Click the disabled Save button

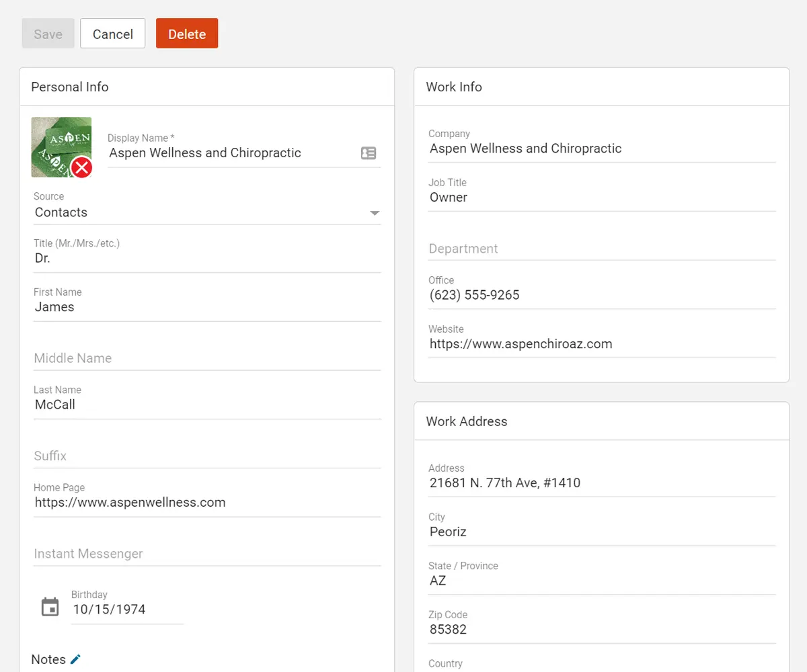[48, 34]
